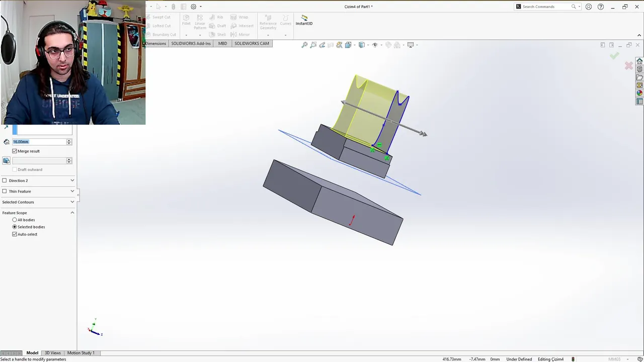
Task: Click the reverse direction arrow icon
Action: click(x=6, y=128)
